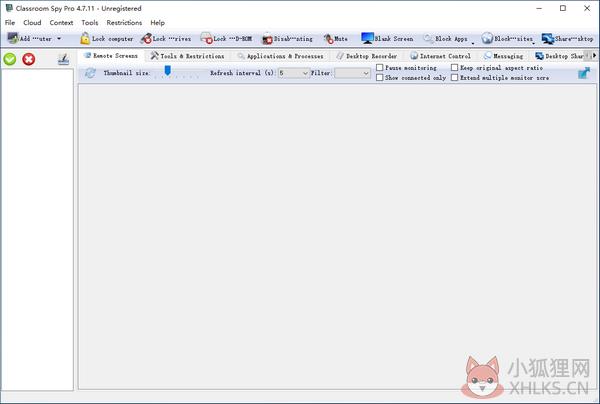Expand the Block Apps dropdown arrow
The height and width of the screenshot is (404, 600).
(x=473, y=43)
